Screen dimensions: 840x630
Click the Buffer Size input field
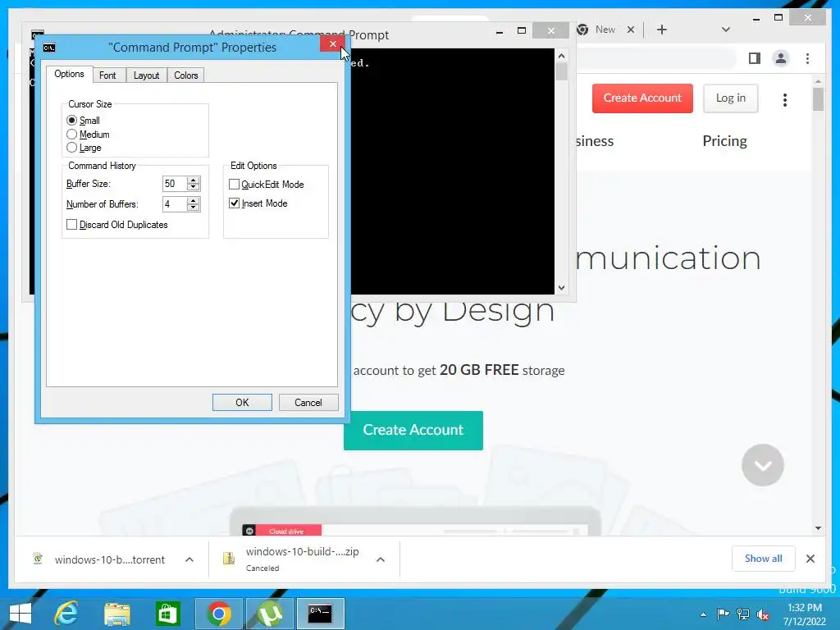tap(174, 184)
